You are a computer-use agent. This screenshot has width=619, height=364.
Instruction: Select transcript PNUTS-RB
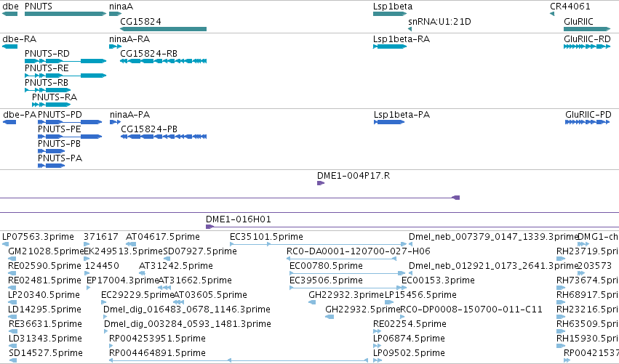pyautogui.click(x=47, y=82)
